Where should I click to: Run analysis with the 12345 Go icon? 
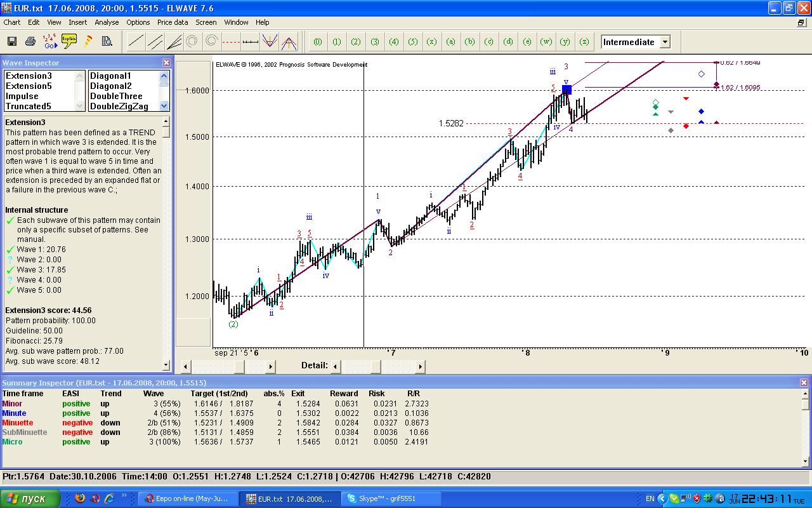click(x=50, y=42)
